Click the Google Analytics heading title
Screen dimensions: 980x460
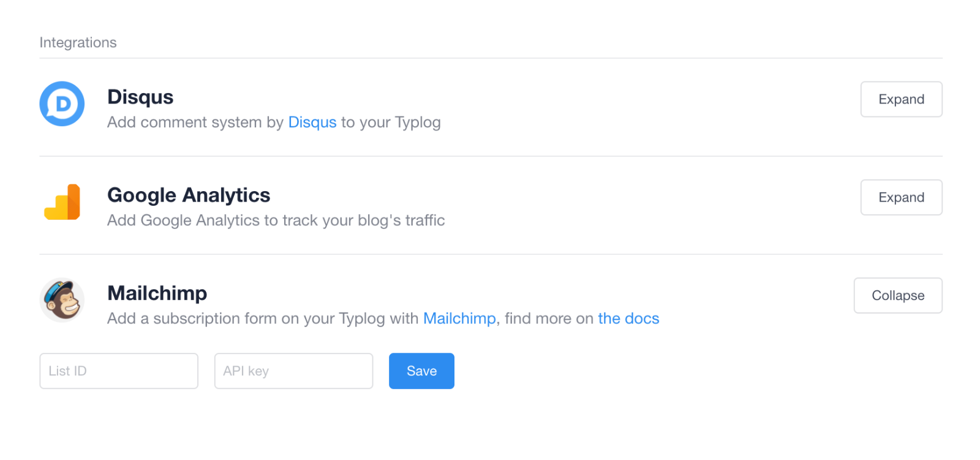pyautogui.click(x=189, y=195)
